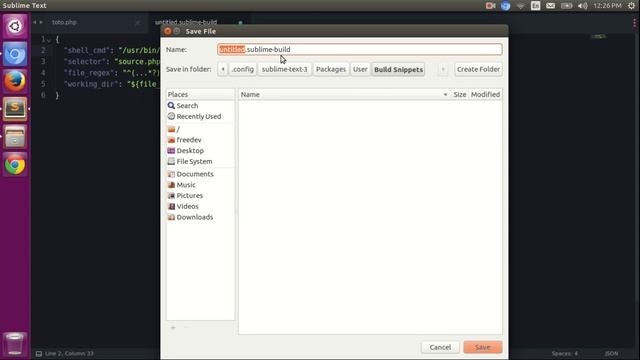Open the Ubuntu Dash launcher icon
Screen dimensions: 640x360
click(15, 27)
